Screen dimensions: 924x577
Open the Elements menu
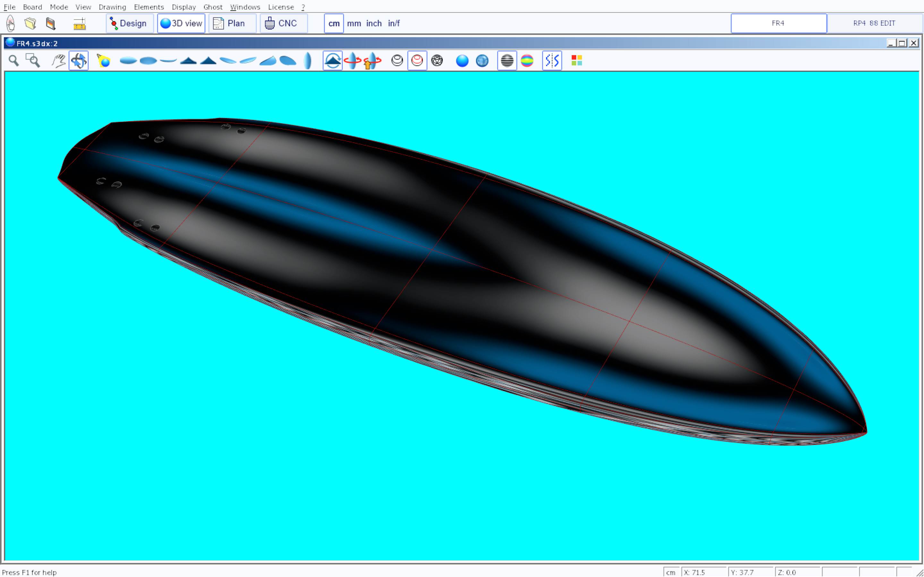click(149, 7)
